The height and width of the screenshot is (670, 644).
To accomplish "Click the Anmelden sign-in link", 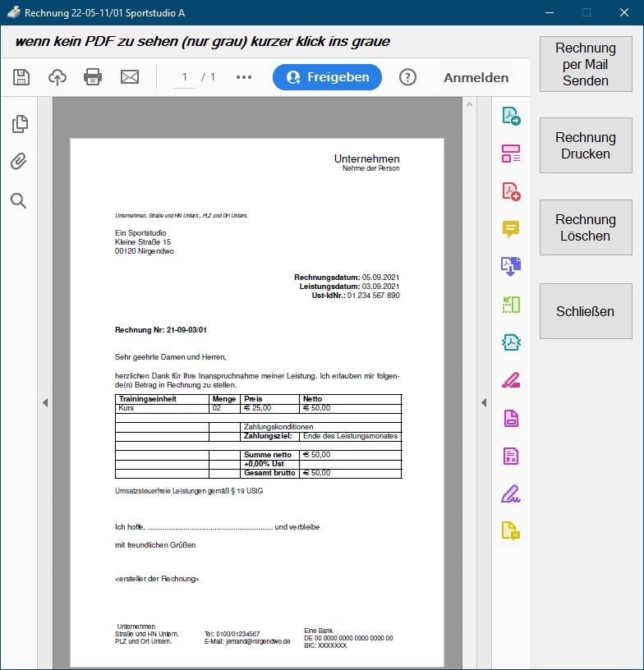I will click(476, 78).
